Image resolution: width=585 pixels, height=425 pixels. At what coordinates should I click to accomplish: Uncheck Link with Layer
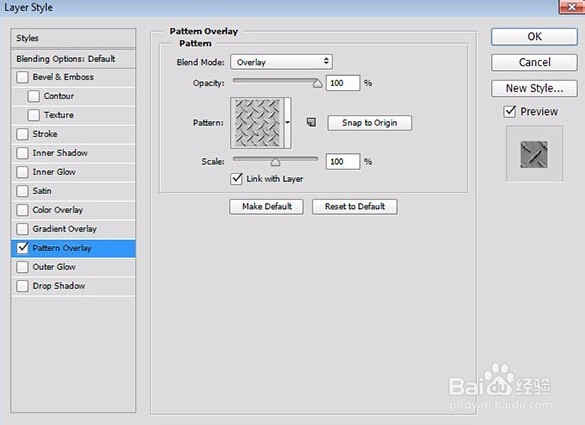(x=237, y=179)
